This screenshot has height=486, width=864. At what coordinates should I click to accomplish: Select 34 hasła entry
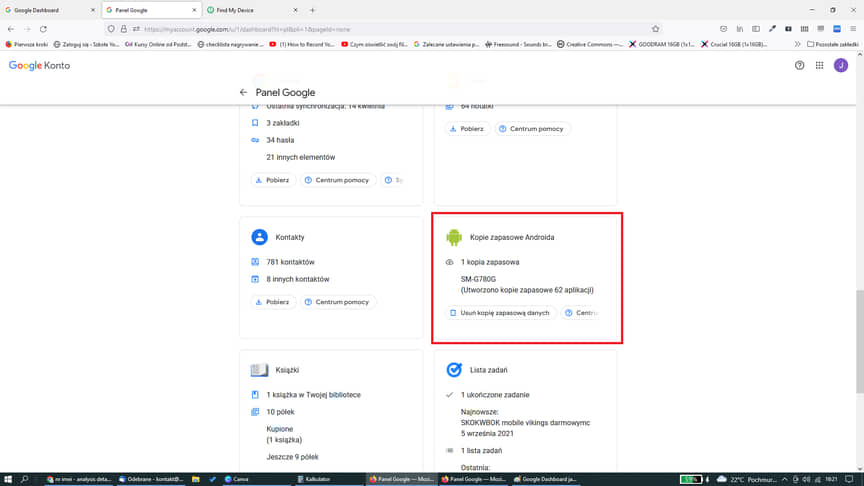[280, 141]
